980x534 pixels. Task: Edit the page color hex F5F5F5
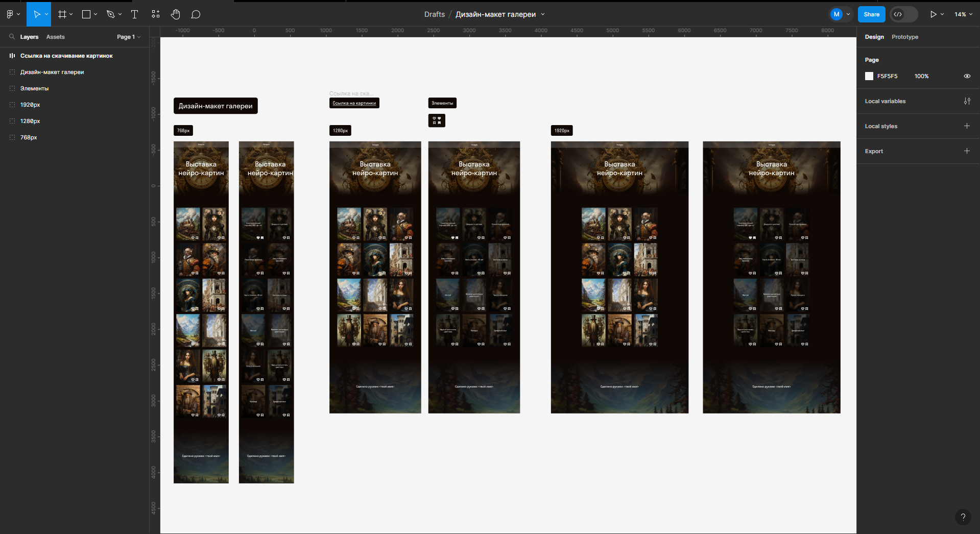tap(887, 76)
